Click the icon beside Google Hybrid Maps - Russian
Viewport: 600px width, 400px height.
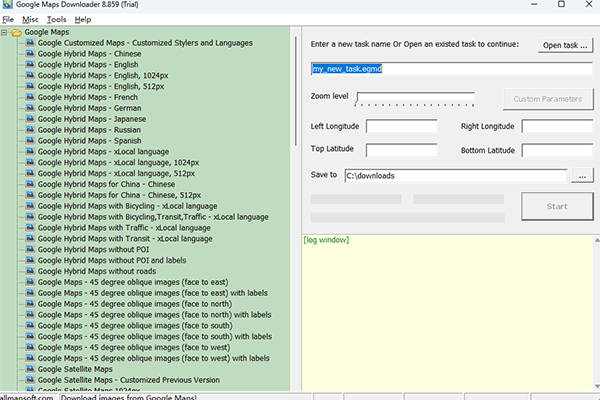click(30, 129)
